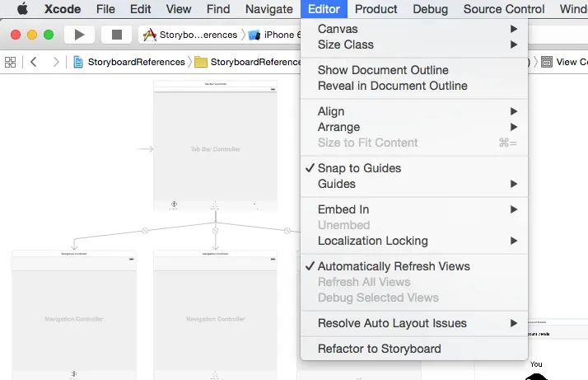588x380 pixels.
Task: Toggle Automatically Refresh Views
Action: click(x=414, y=266)
